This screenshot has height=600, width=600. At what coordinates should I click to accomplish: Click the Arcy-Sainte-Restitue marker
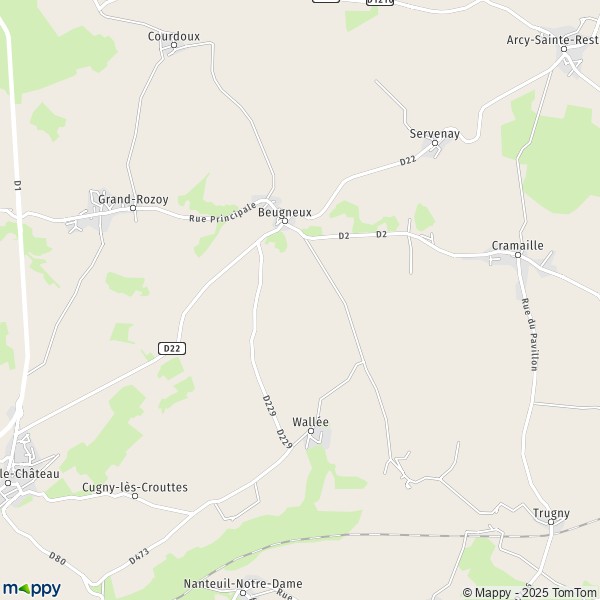coord(564,49)
